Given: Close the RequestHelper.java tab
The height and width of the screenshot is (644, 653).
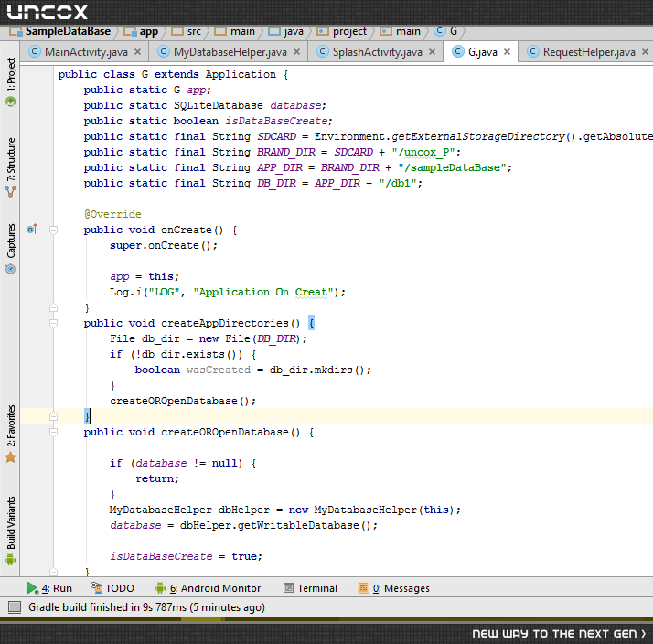Looking at the screenshot, I should pyautogui.click(x=645, y=52).
